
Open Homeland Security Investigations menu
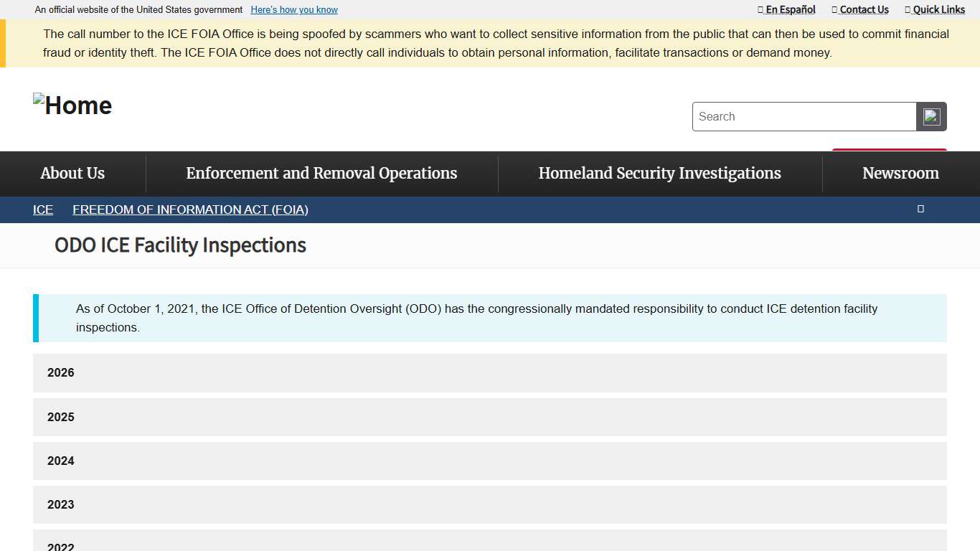coord(659,173)
